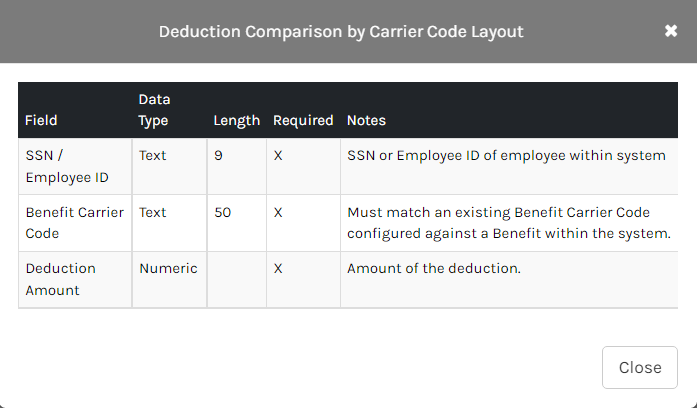
Task: Select the Notes column header
Action: point(366,120)
